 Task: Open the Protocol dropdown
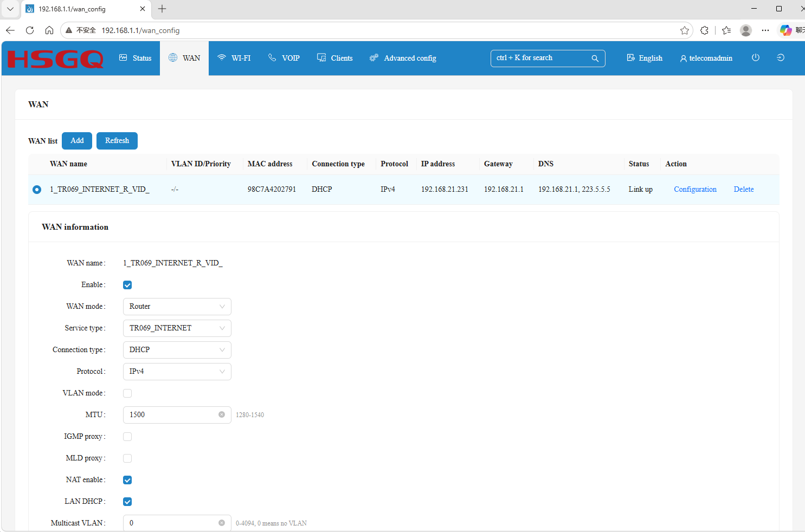pos(177,372)
